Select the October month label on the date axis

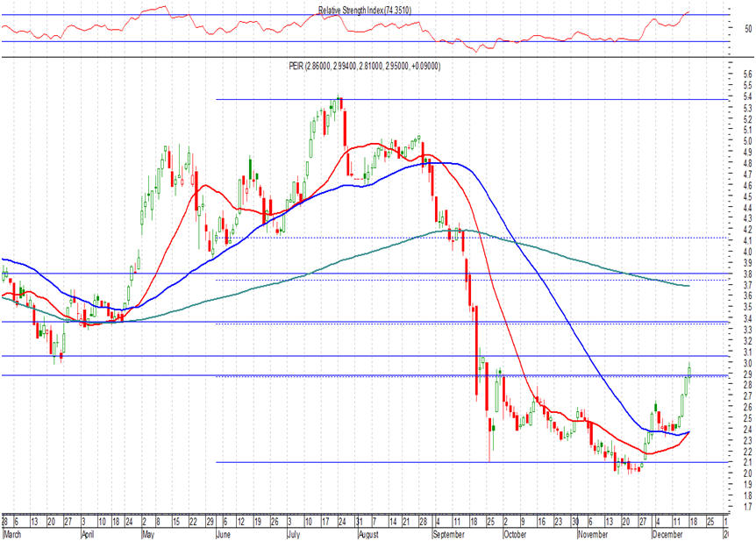click(513, 532)
